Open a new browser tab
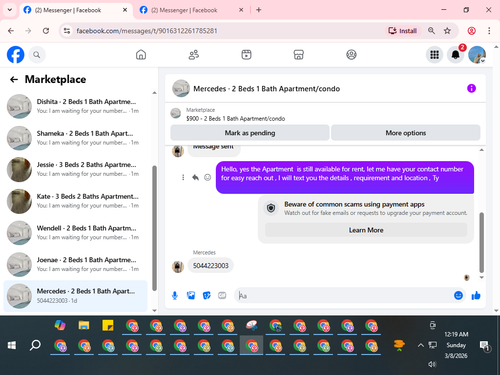The width and height of the screenshot is (500, 375). click(259, 10)
